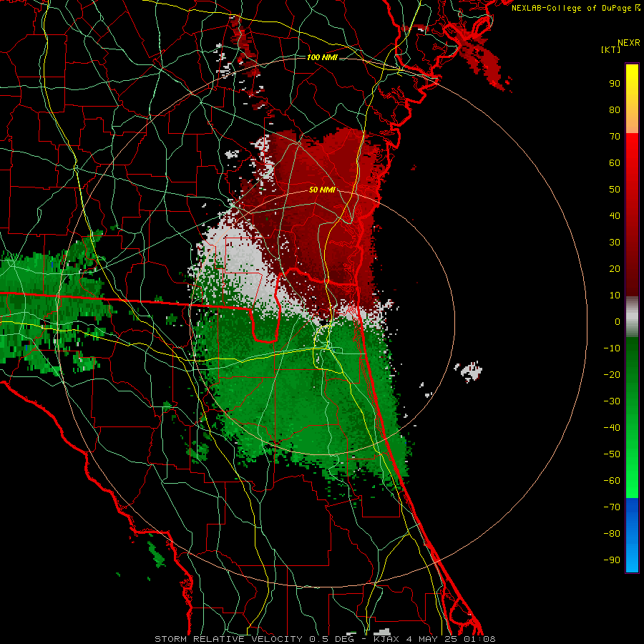Click the Storm Relative Velocity caption text
Image resolution: width=644 pixels, height=644 pixels.
coord(326,639)
